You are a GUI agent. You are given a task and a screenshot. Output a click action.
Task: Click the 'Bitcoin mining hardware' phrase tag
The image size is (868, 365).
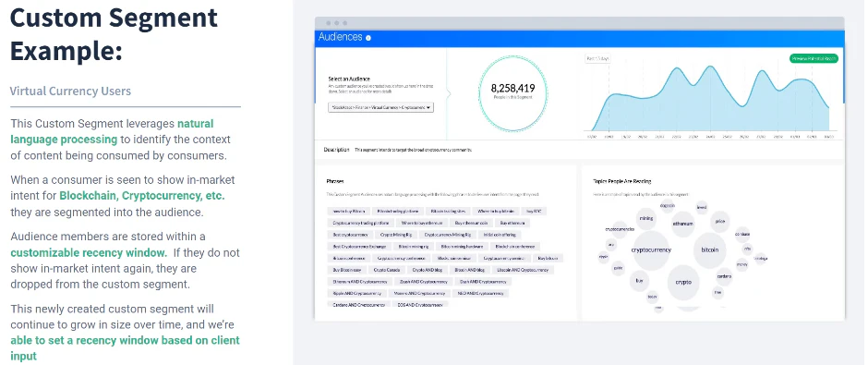pos(462,246)
